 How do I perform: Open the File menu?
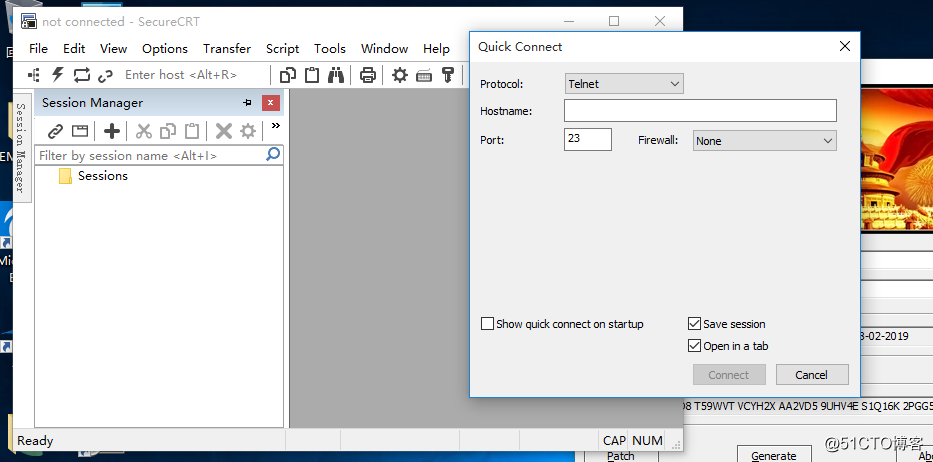[x=38, y=49]
